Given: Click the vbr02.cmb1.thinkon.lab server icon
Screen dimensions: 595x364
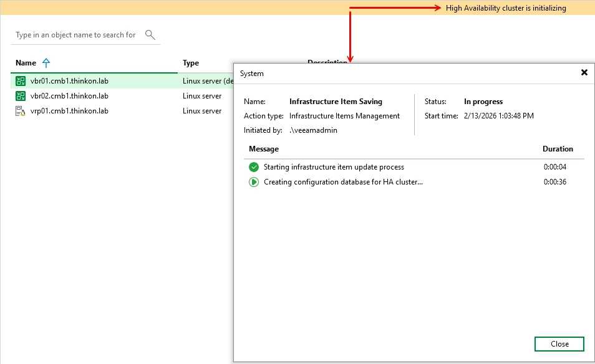Looking at the screenshot, I should pyautogui.click(x=21, y=96).
